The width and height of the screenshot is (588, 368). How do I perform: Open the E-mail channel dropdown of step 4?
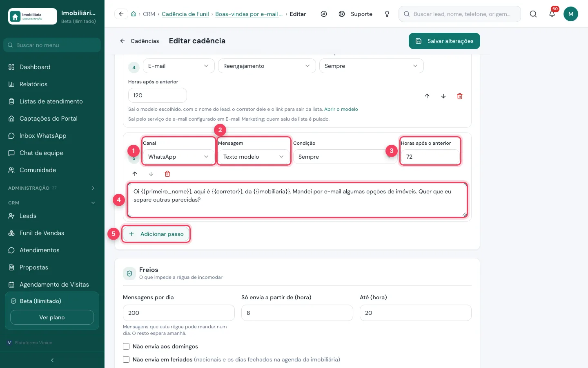tap(179, 66)
